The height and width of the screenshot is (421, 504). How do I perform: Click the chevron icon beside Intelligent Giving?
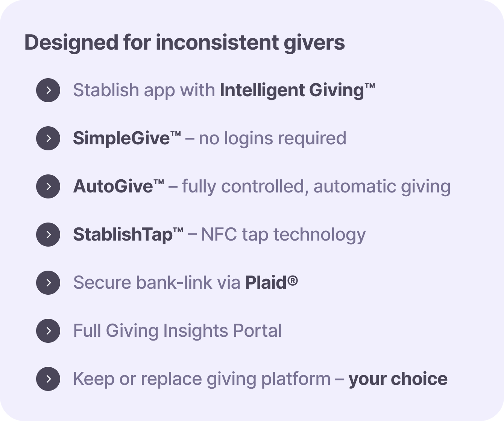coord(48,90)
